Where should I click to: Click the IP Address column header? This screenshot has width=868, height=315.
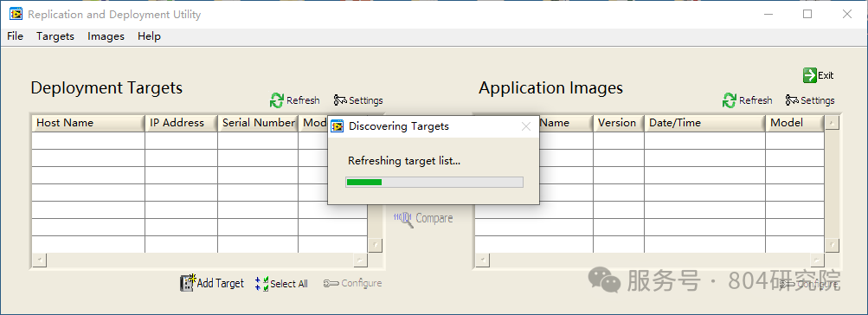(x=181, y=123)
